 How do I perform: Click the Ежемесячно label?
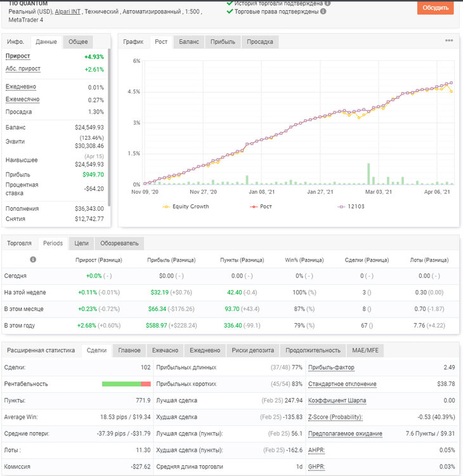point(22,100)
